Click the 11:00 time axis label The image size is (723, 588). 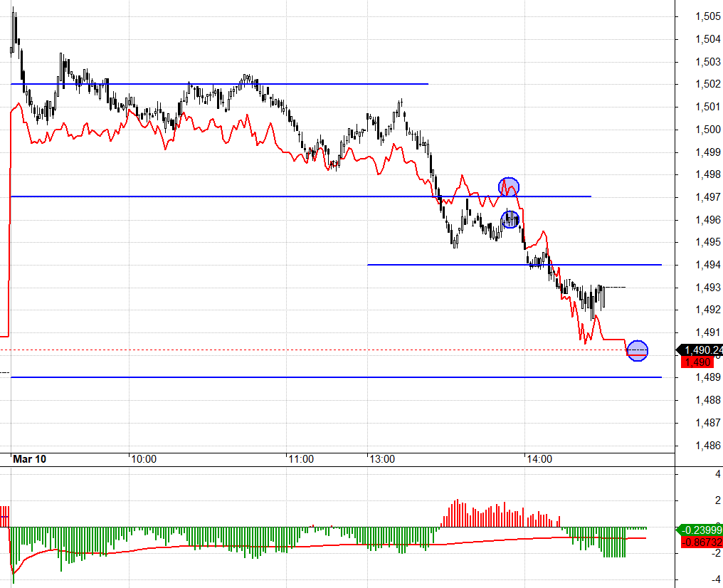click(301, 459)
